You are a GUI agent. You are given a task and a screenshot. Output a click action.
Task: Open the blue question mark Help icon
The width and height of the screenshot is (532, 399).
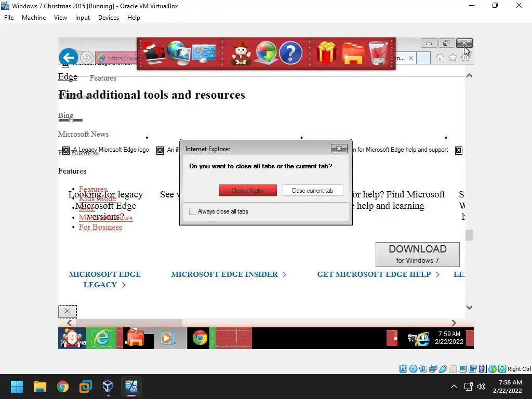[x=290, y=53]
